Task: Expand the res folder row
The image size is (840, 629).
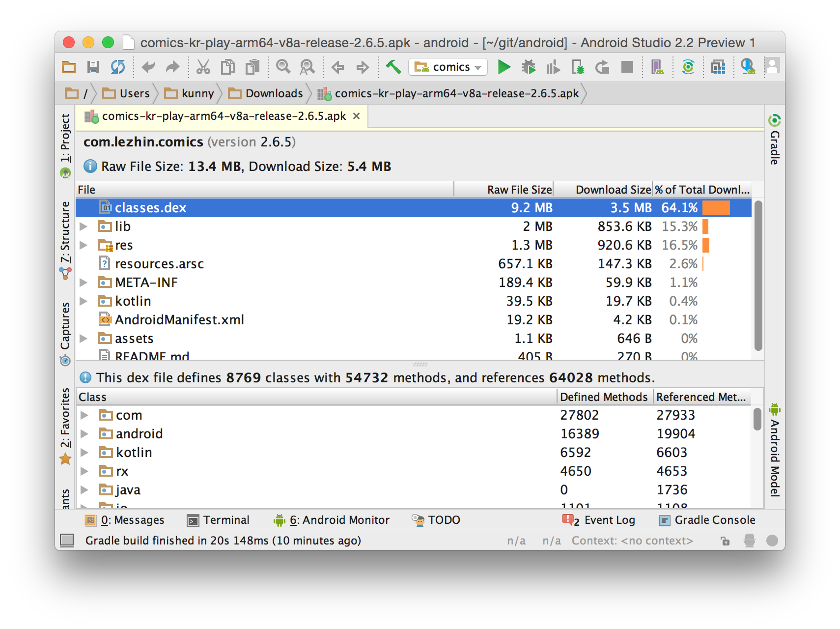Action: click(x=84, y=245)
